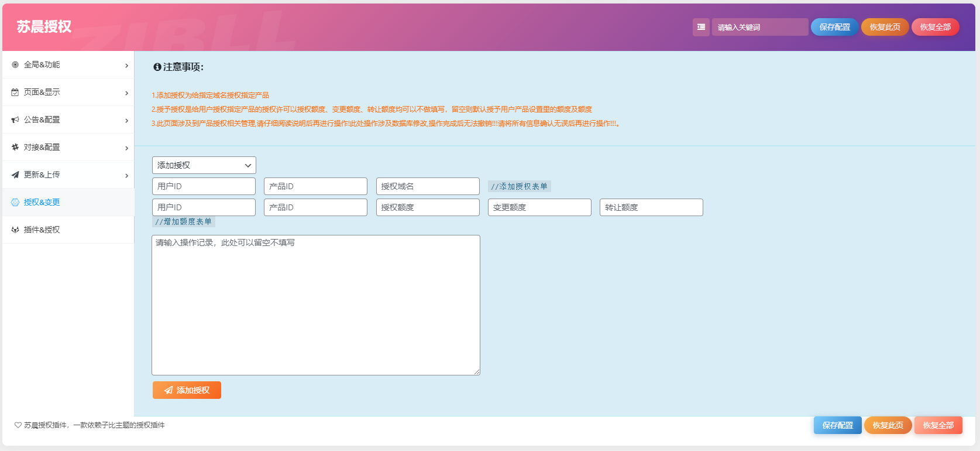Focus the 变更额度 input field
Viewport: 980px width, 451px height.
(x=539, y=207)
